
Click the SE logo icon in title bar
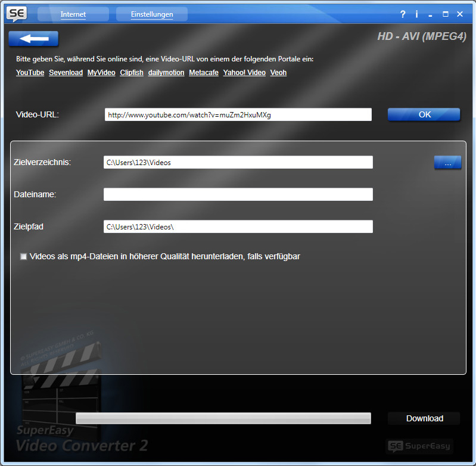[x=17, y=14]
